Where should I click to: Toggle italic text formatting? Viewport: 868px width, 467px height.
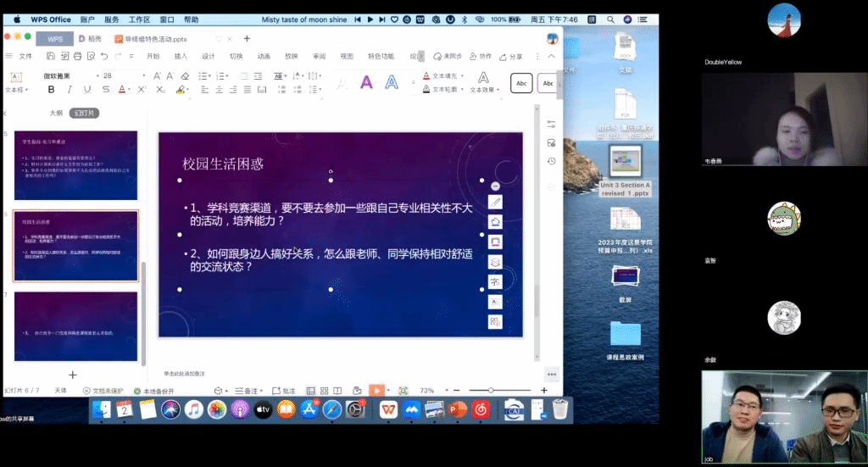(x=70, y=90)
